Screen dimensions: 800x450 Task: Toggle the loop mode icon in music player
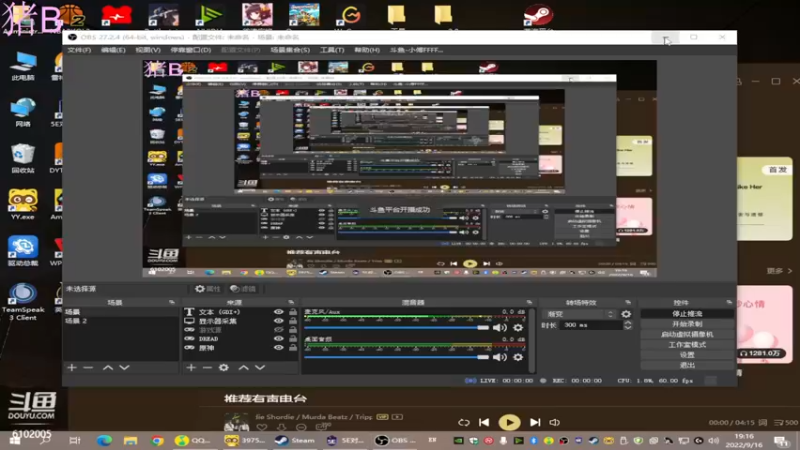(463, 422)
